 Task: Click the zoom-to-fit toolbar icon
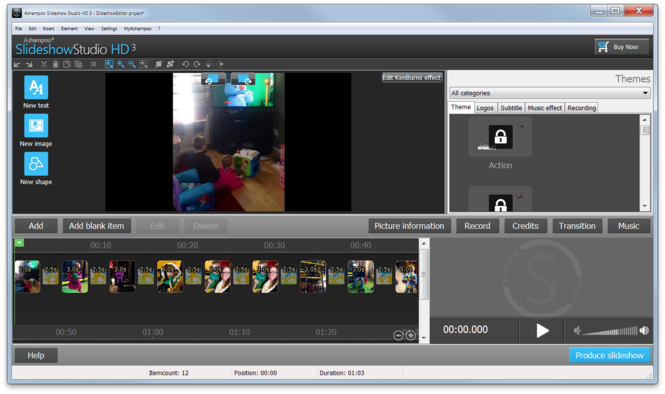(x=144, y=64)
